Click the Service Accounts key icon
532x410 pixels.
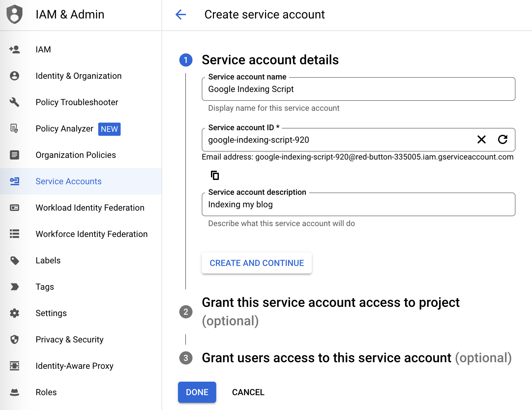[15, 181]
